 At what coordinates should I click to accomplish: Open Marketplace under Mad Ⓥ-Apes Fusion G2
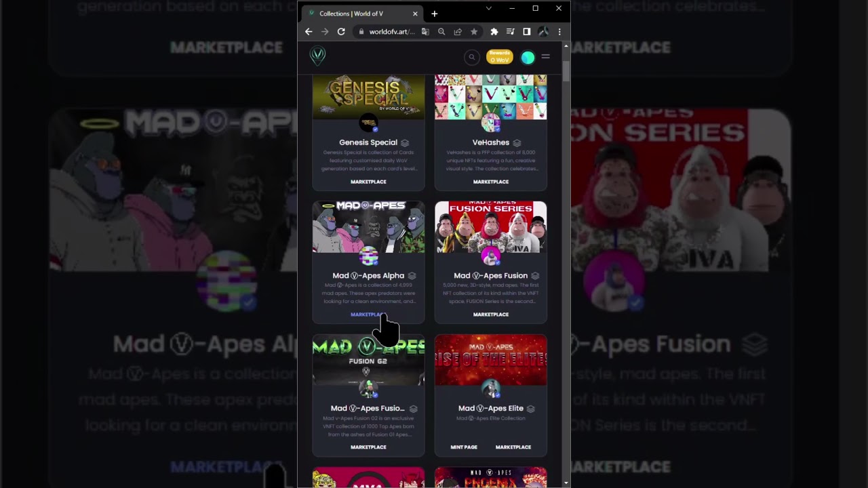pos(368,447)
